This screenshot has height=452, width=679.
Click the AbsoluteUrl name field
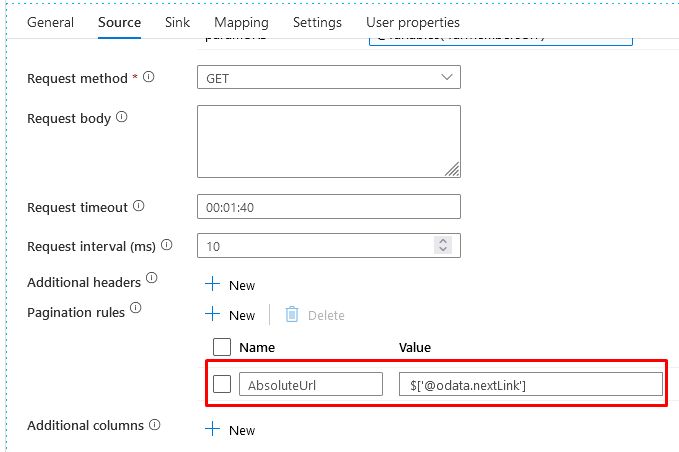pos(310,384)
